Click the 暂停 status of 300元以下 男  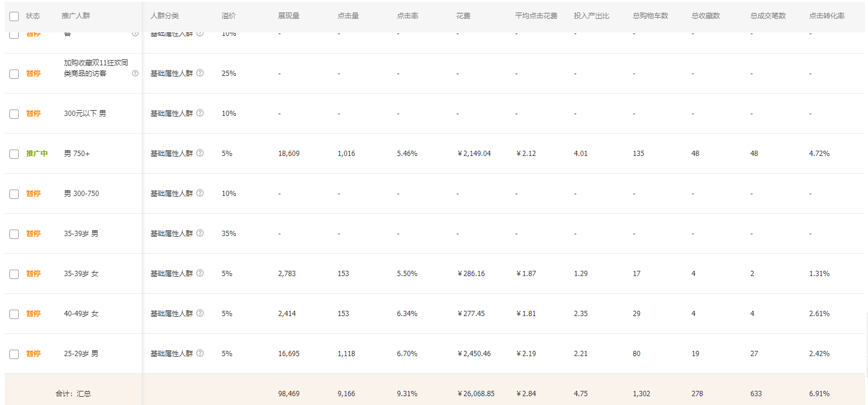point(34,114)
